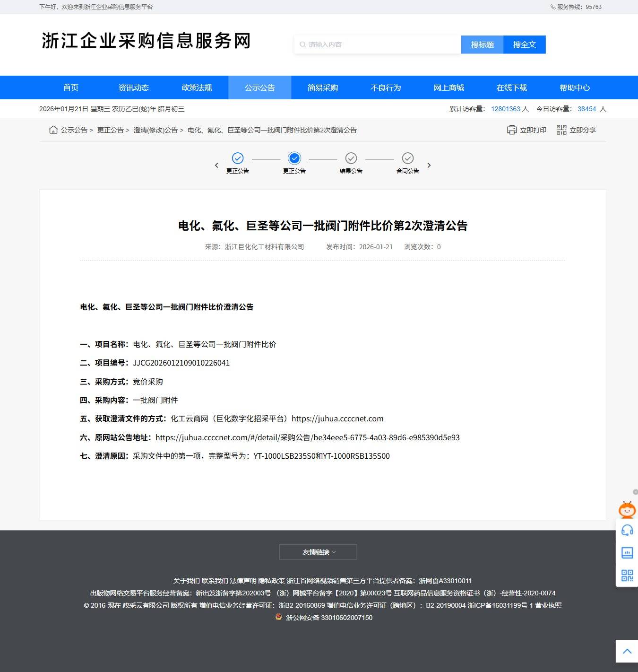Select the 合同公告 step circle

408,158
